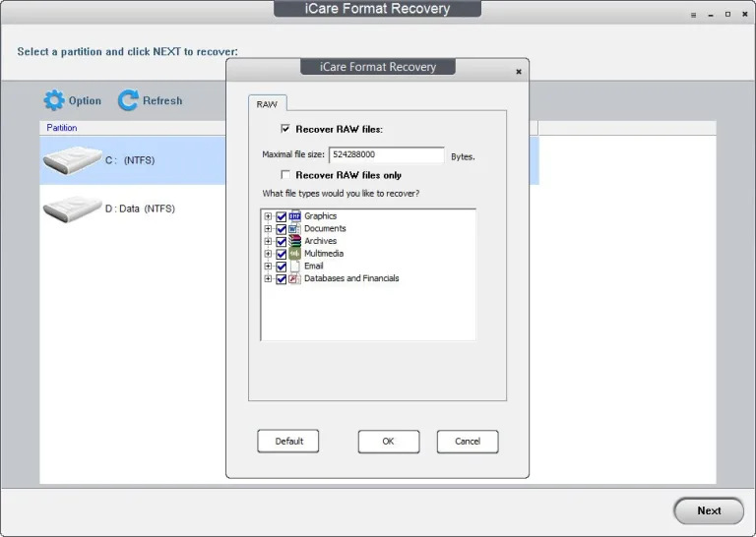Select the Archives label
Image resolution: width=756 pixels, height=537 pixels.
click(320, 241)
